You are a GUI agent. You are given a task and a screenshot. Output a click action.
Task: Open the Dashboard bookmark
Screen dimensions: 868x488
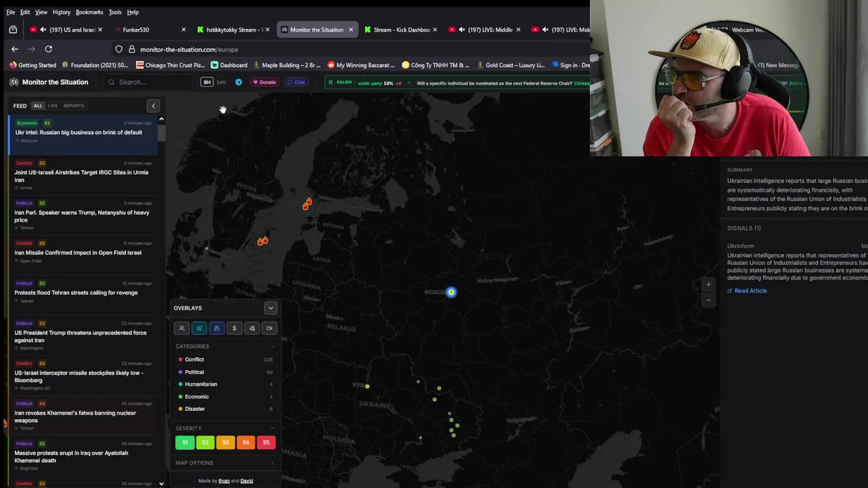coord(229,65)
